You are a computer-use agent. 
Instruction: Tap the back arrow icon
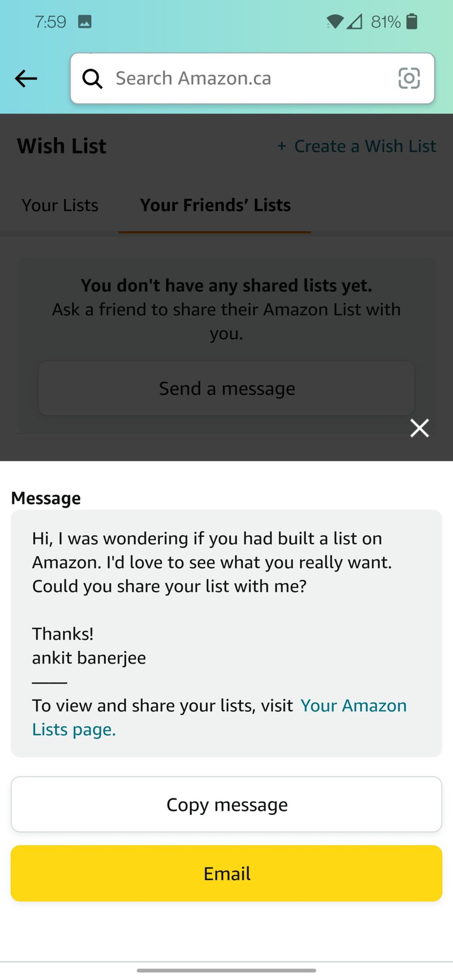click(26, 79)
